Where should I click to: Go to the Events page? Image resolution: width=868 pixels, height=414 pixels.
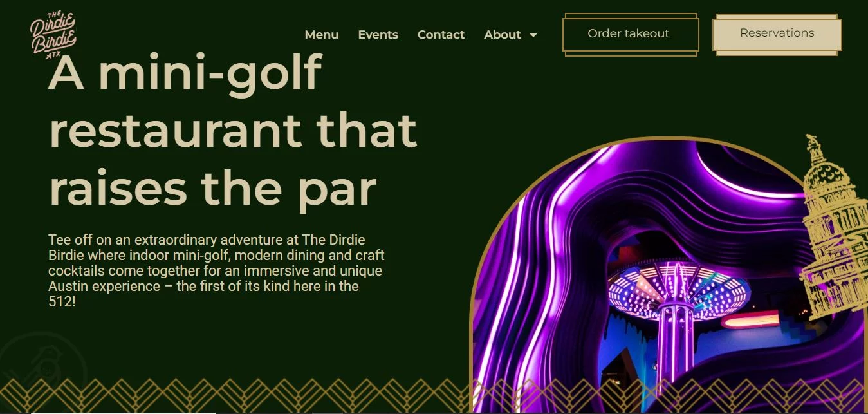pos(378,35)
